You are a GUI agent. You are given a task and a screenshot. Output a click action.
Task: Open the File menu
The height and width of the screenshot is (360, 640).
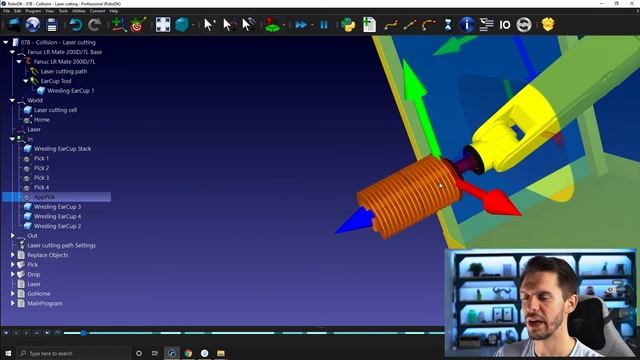pyautogui.click(x=7, y=11)
